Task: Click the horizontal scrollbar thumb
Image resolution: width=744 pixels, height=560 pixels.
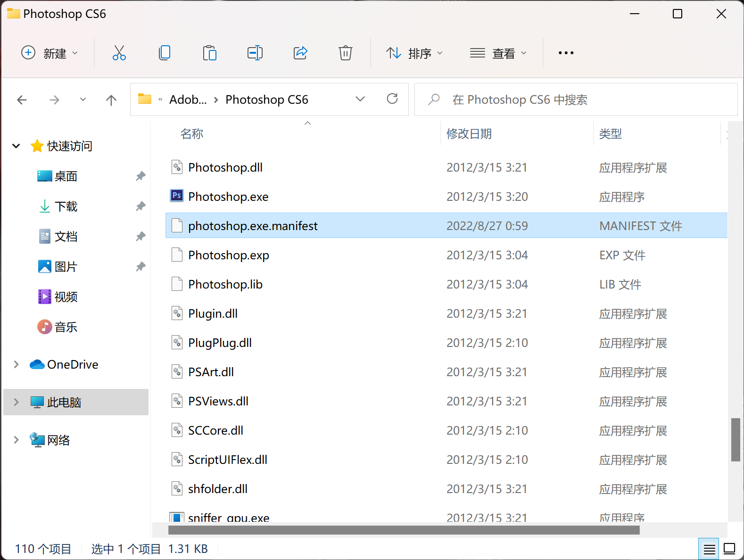Action: (x=404, y=530)
